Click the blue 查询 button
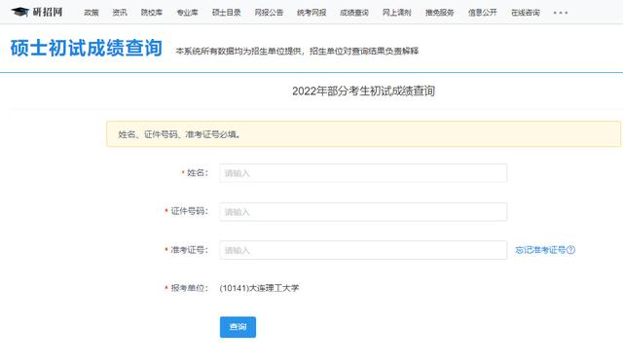The width and height of the screenshot is (623, 364). coord(238,327)
